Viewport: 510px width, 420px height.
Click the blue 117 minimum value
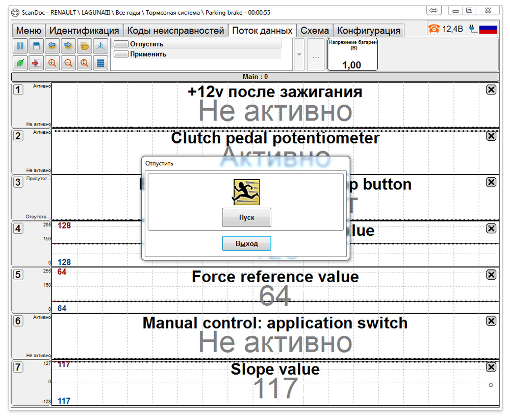(x=64, y=401)
